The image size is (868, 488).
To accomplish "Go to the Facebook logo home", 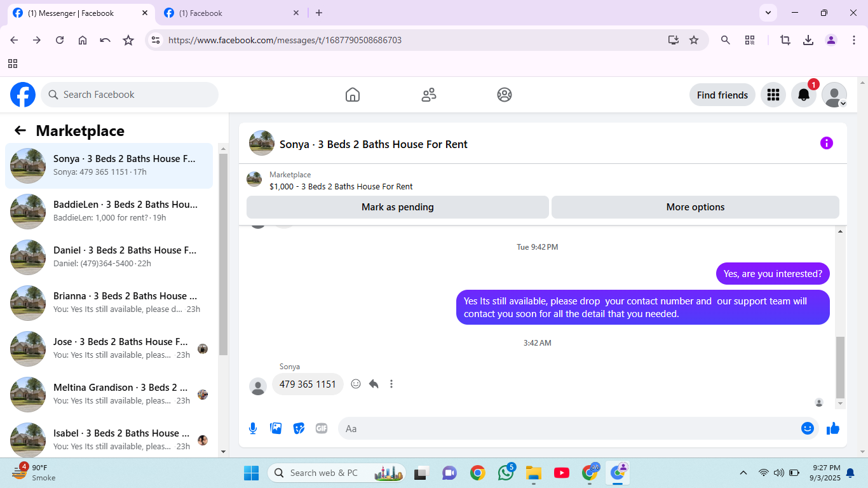I will 23,95.
